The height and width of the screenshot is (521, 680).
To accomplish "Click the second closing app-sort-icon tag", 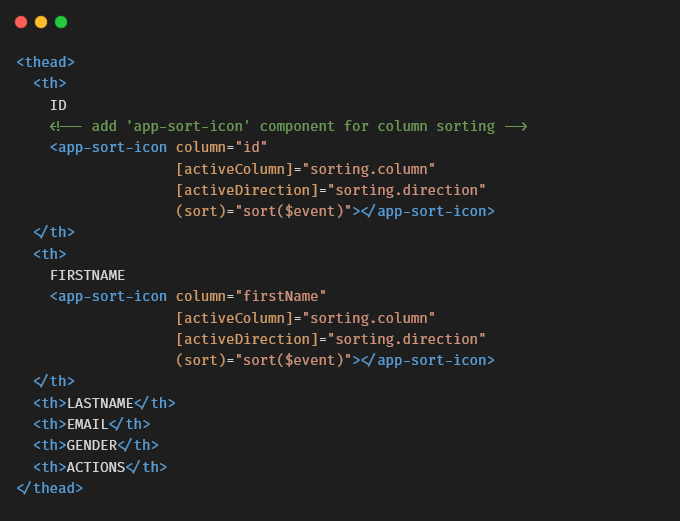I will click(x=428, y=360).
